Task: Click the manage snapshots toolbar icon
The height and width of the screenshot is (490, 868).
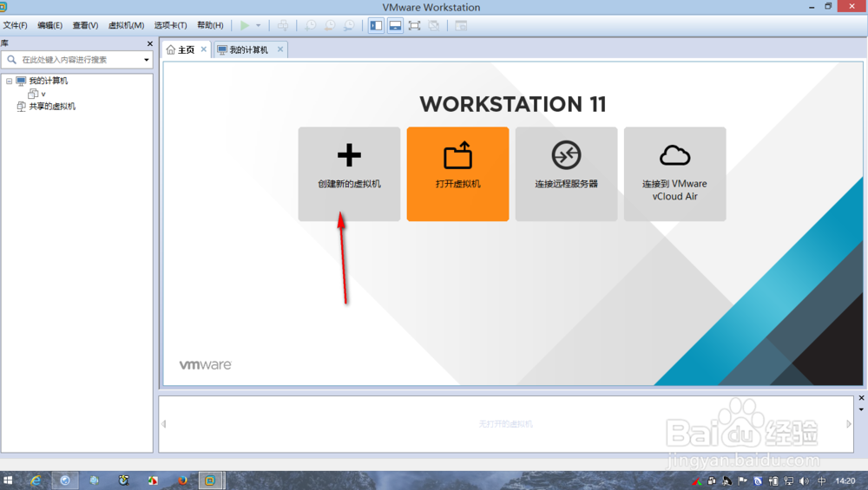Action: 349,25
